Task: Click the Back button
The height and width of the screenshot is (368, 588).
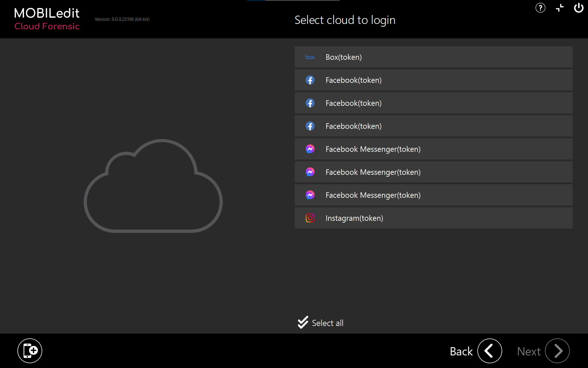Action: pyautogui.click(x=461, y=351)
